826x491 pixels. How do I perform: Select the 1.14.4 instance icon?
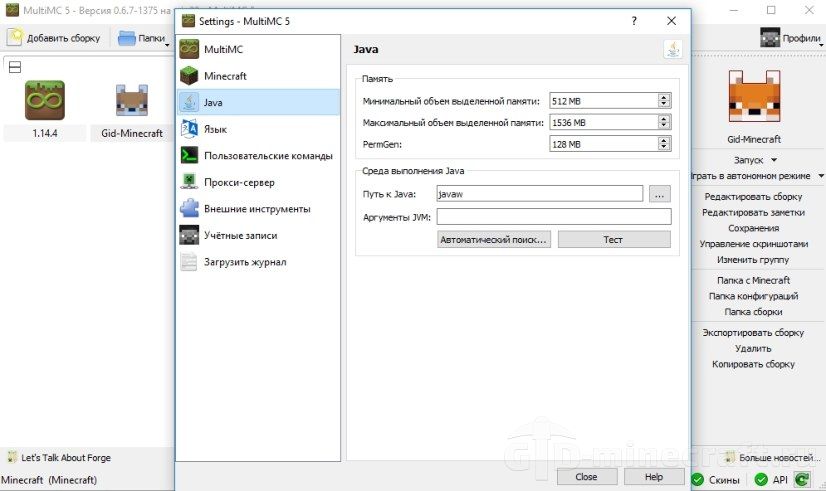45,100
